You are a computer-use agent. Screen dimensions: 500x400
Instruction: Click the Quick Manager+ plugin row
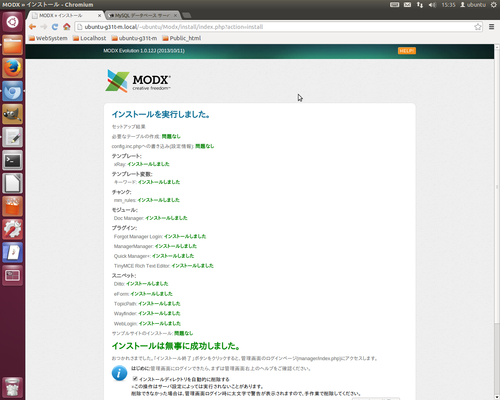(154, 256)
